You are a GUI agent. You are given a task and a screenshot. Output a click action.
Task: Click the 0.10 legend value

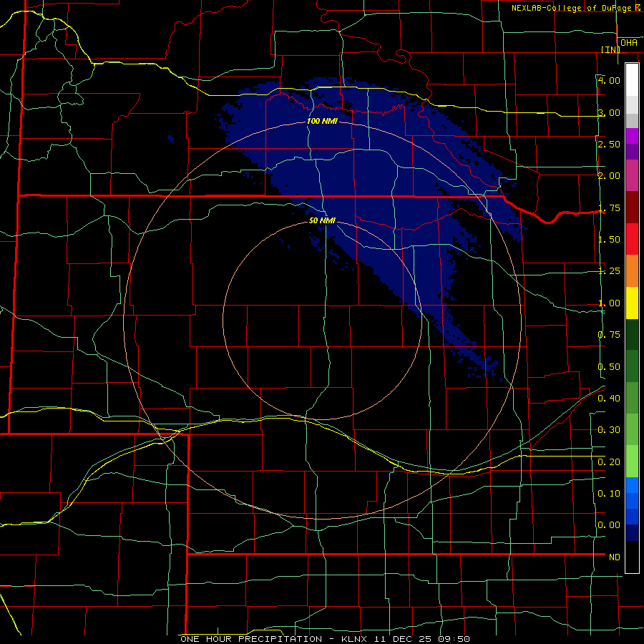609,494
